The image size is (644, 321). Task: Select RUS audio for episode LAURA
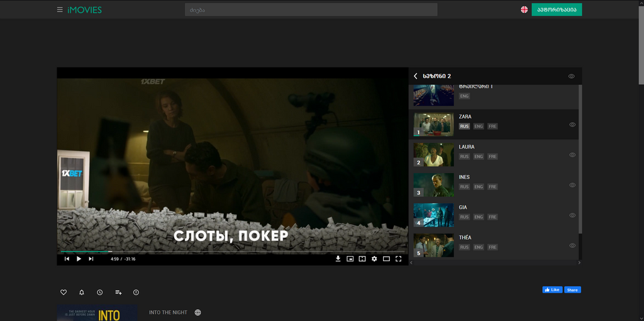tap(464, 157)
